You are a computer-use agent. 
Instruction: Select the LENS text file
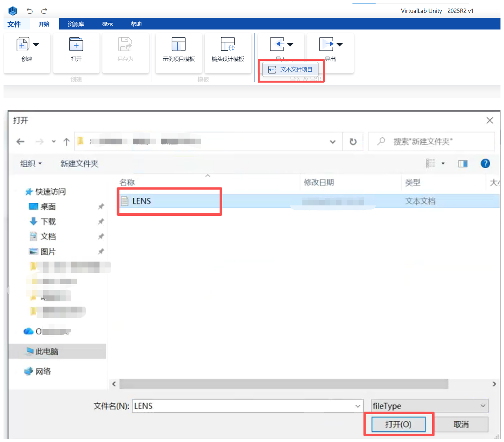point(141,201)
